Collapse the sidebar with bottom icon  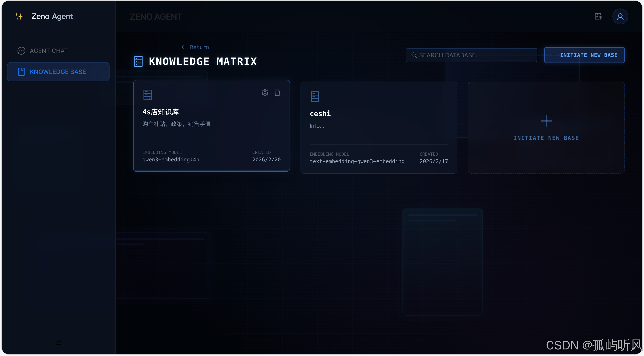point(58,342)
